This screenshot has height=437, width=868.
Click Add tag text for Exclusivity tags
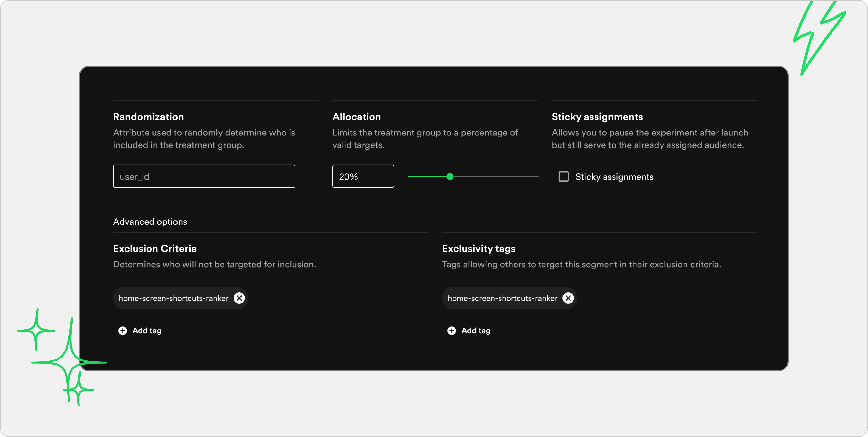coord(476,330)
